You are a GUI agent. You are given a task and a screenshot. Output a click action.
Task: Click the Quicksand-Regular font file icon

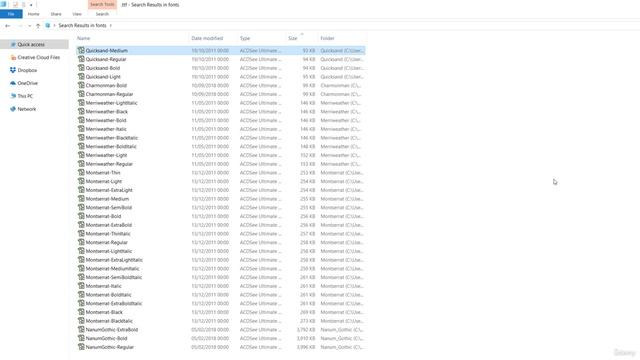coord(81,59)
